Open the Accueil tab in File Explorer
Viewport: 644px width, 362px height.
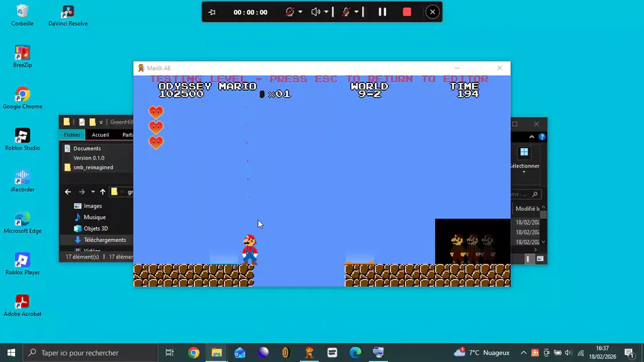pos(100,134)
